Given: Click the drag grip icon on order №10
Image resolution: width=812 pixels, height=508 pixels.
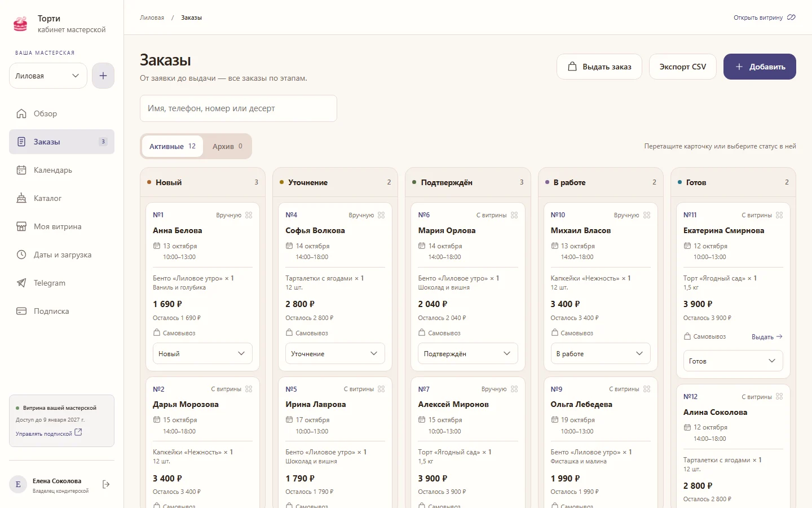Looking at the screenshot, I should pyautogui.click(x=647, y=215).
